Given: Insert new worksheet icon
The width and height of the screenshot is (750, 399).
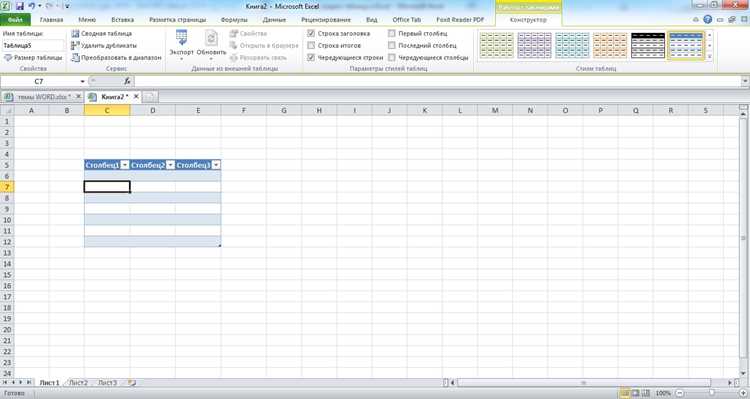Looking at the screenshot, I should pyautogui.click(x=132, y=383).
